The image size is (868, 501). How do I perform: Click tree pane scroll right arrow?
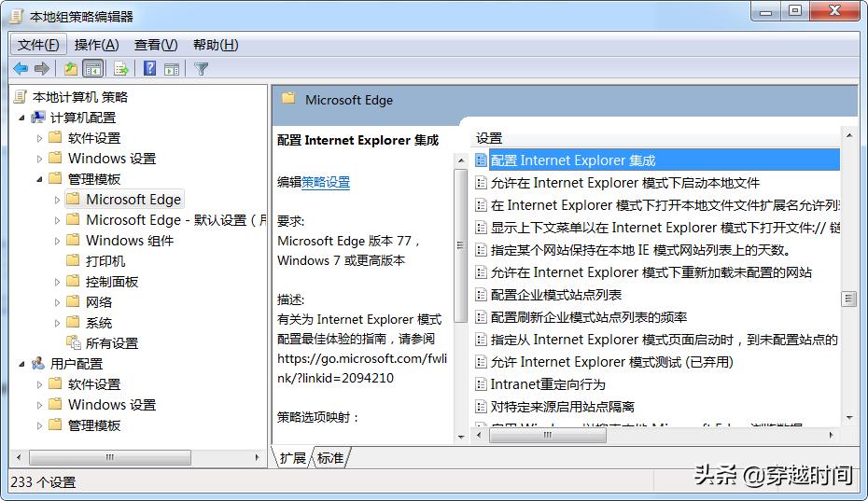click(x=257, y=457)
